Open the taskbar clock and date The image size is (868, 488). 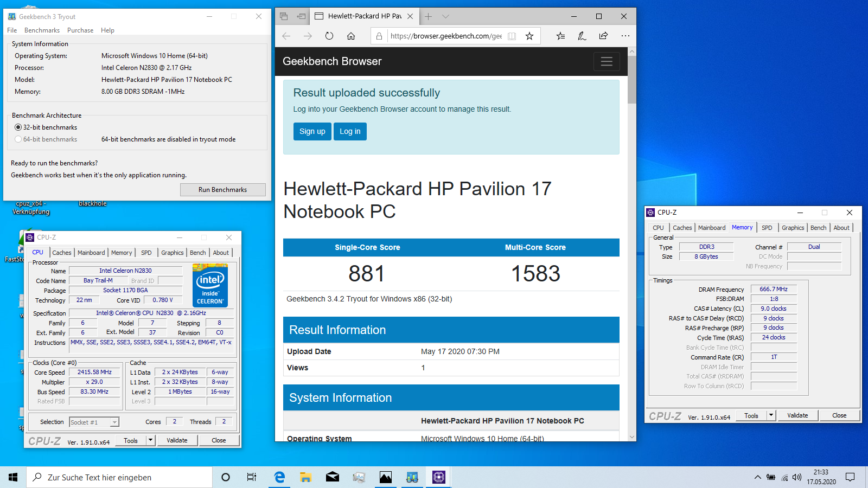(821, 477)
